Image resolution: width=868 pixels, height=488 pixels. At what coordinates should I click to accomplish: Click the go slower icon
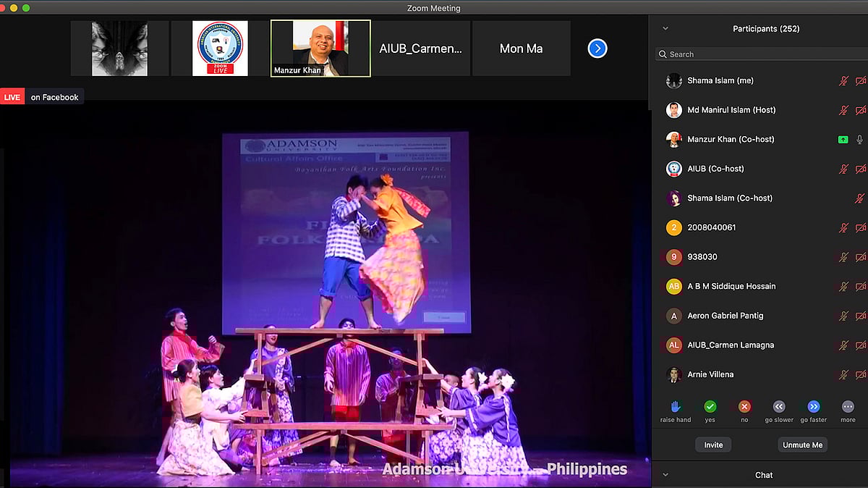coord(779,407)
